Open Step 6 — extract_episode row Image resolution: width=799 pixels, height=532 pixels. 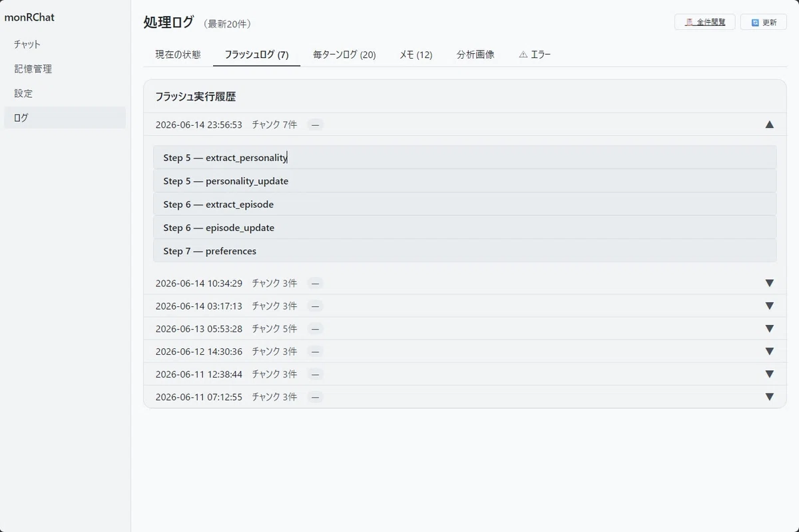[465, 204]
